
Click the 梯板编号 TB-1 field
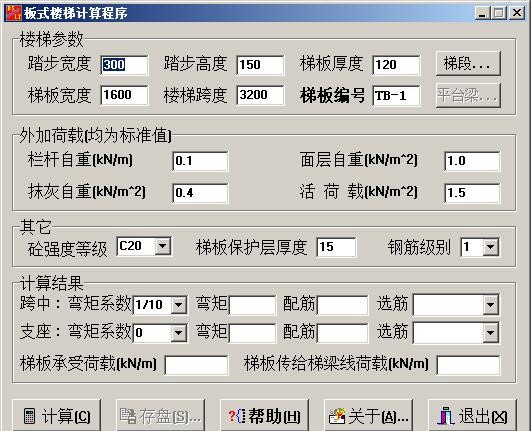point(396,95)
